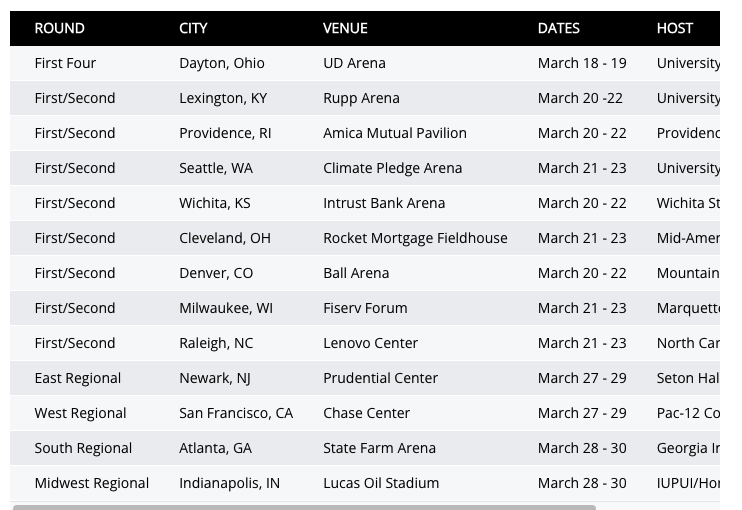742x510 pixels.
Task: Click the DATES column header
Action: [558, 28]
